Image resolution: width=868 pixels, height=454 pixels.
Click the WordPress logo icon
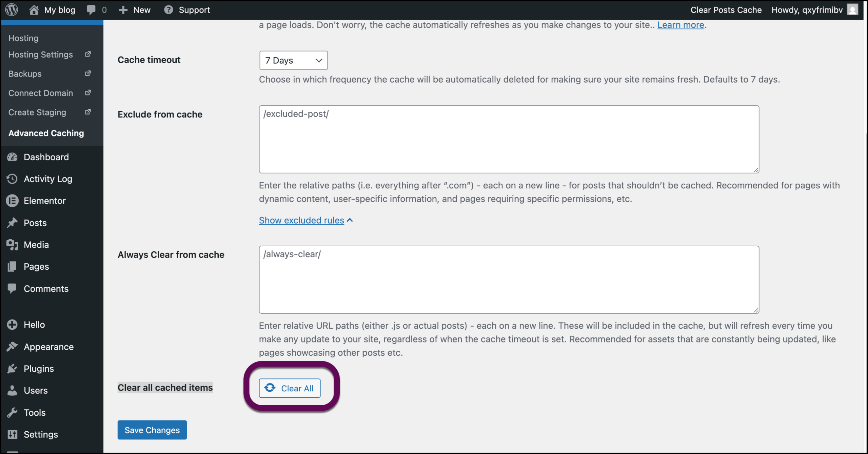click(x=12, y=10)
